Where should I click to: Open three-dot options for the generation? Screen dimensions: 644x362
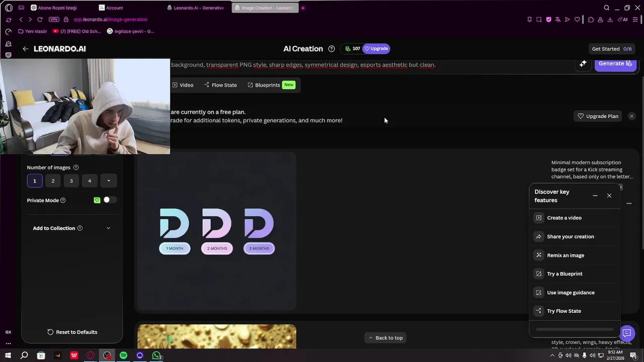click(x=629, y=204)
